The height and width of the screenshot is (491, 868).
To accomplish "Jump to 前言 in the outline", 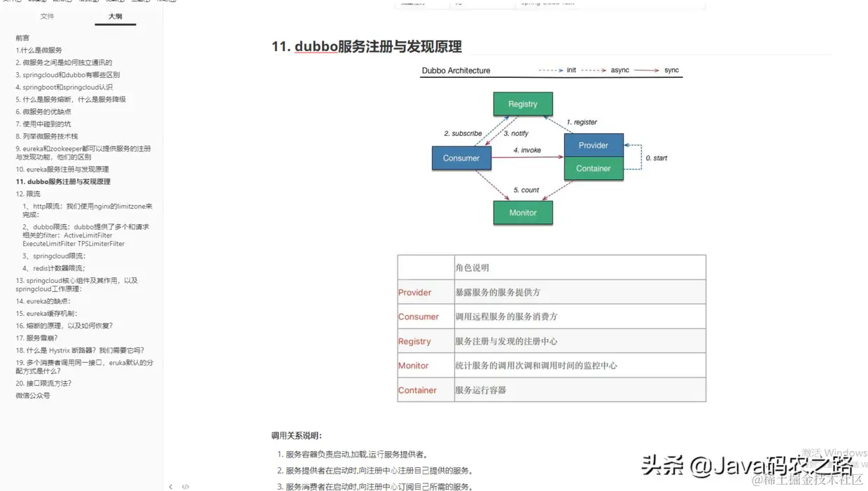I will (x=22, y=38).
